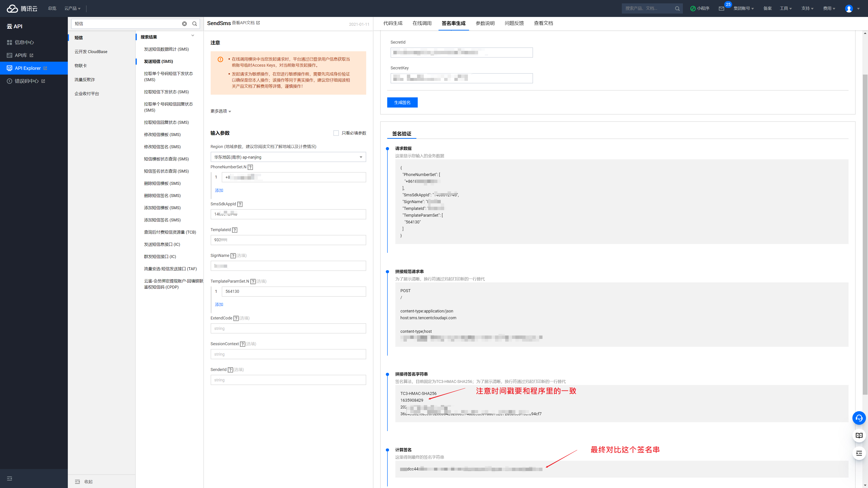Click the 收起 collapse icon
The width and height of the screenshot is (868, 488).
tap(78, 482)
